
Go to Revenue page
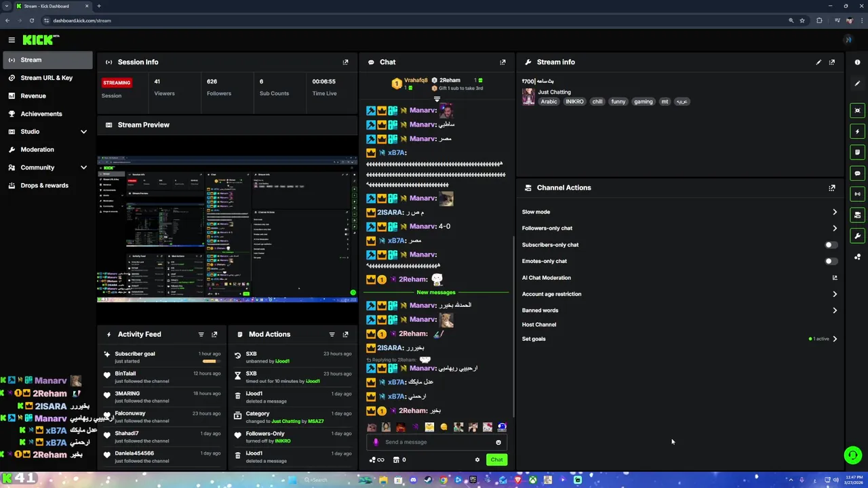tap(47, 96)
